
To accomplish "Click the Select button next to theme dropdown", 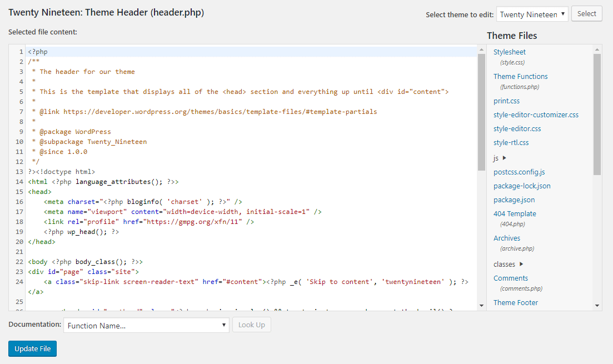I will click(586, 13).
